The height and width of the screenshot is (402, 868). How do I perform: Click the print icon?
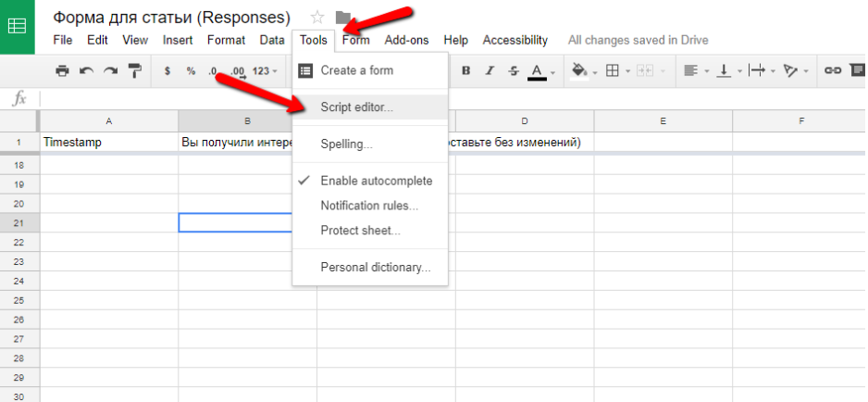pyautogui.click(x=62, y=70)
